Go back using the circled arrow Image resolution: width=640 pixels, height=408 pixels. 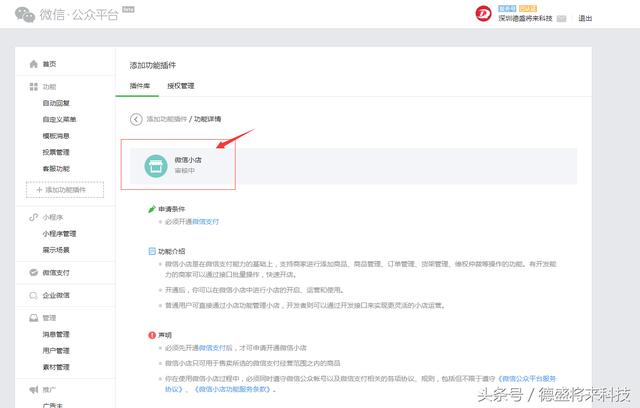click(x=136, y=119)
